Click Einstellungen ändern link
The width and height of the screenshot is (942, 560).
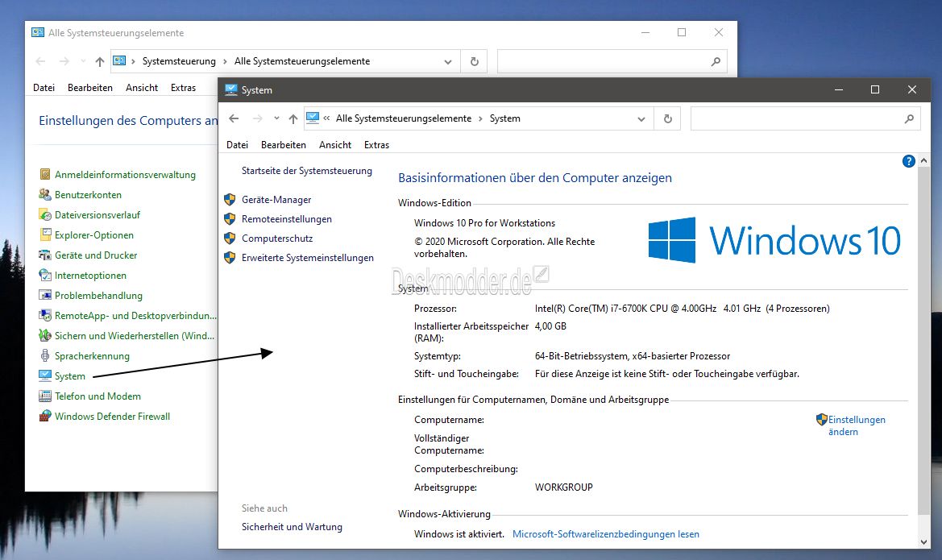pyautogui.click(x=857, y=425)
